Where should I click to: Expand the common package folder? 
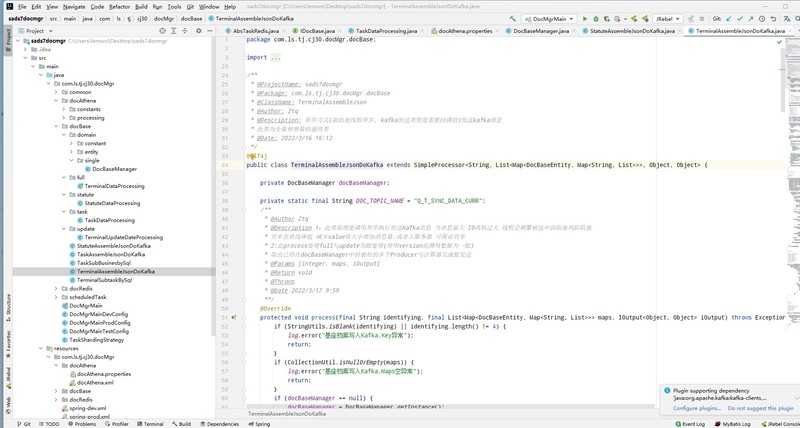click(56, 92)
